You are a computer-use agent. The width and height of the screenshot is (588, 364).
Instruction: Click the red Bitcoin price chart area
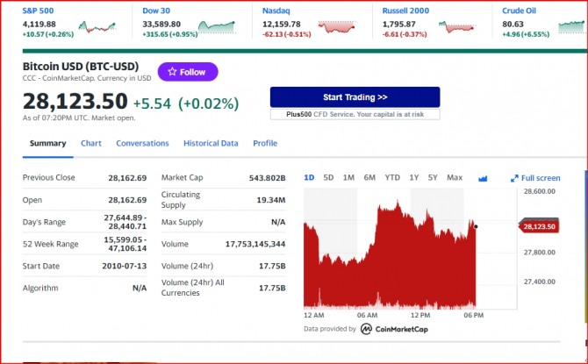click(x=390, y=255)
